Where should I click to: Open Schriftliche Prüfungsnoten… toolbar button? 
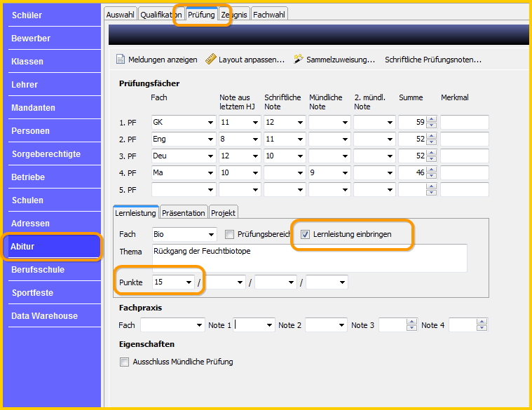click(x=433, y=60)
